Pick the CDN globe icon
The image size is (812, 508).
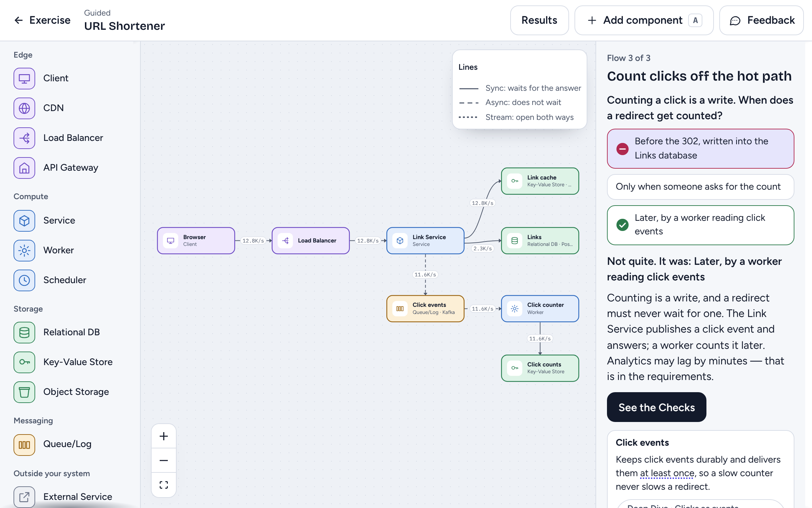pyautogui.click(x=24, y=108)
